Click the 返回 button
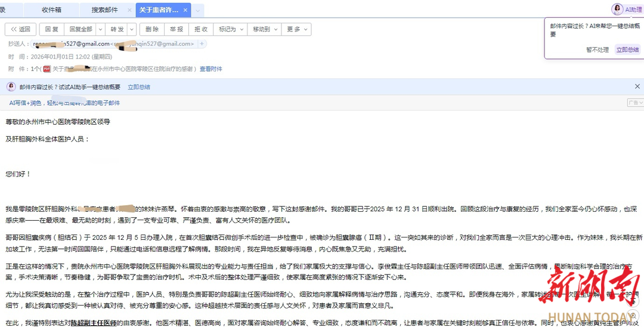The width and height of the screenshot is (644, 327). pos(20,29)
